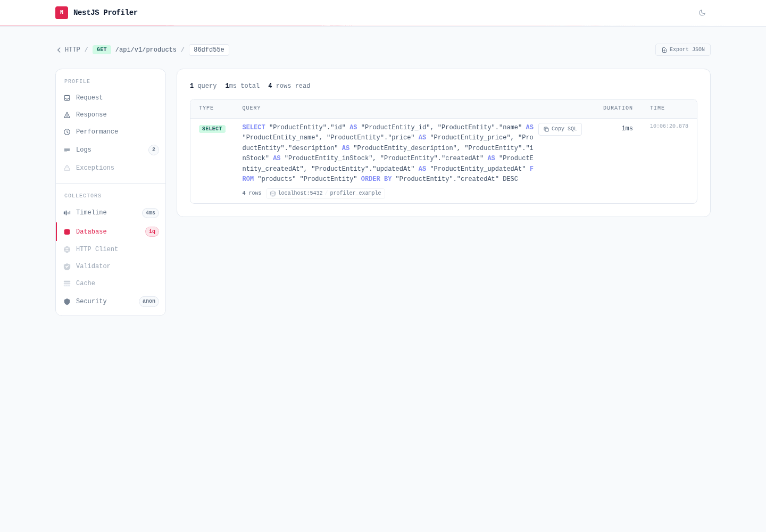Open the Exceptions section
Viewport: 766px width, 532px height.
(x=111, y=168)
